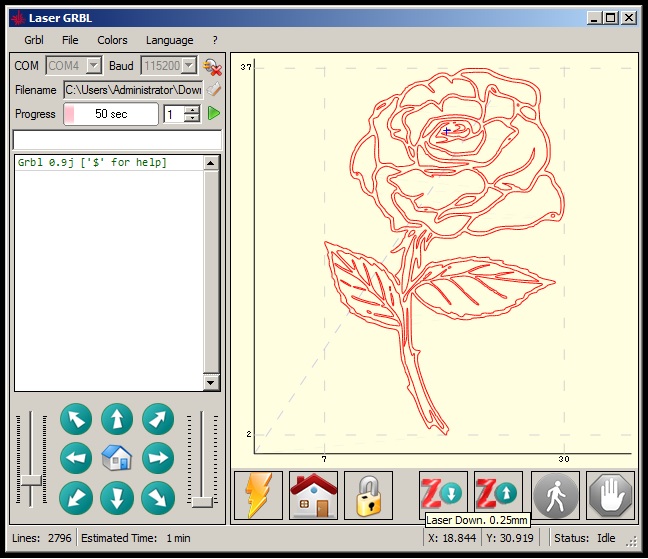Open the Colors menu
This screenshot has height=559, width=648.
coord(112,40)
